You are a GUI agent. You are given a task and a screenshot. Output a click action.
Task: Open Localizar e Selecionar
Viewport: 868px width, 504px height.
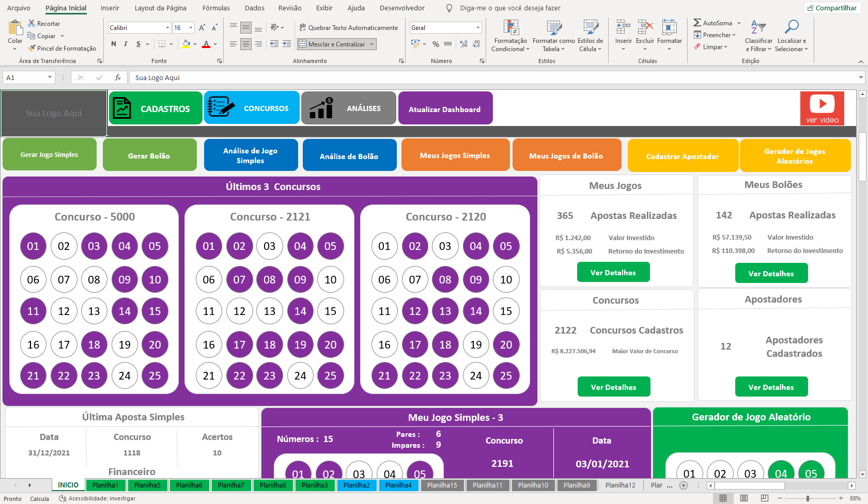pos(792,36)
